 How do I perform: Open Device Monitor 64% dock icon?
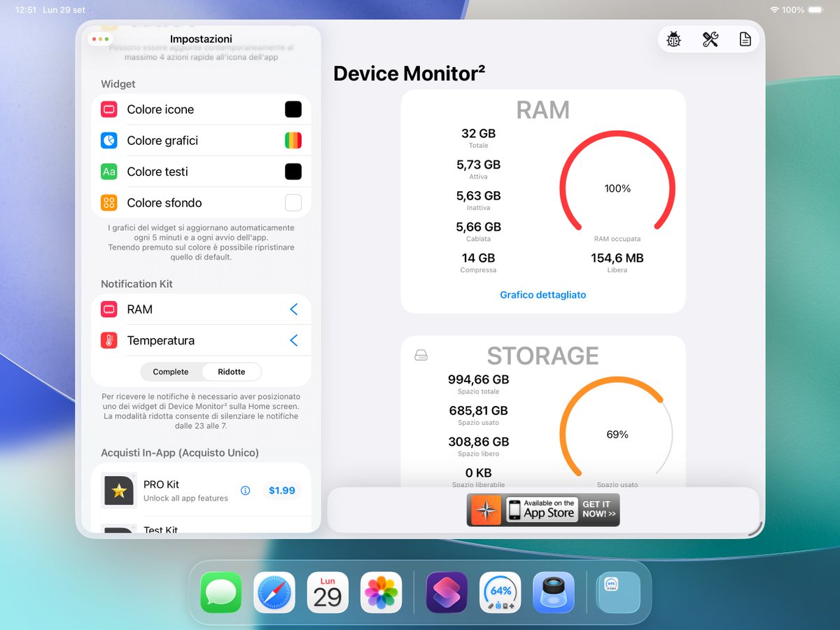[x=500, y=593]
